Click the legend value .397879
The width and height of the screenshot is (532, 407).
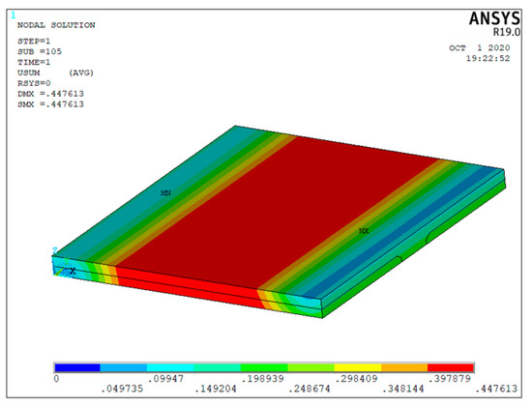[450, 378]
